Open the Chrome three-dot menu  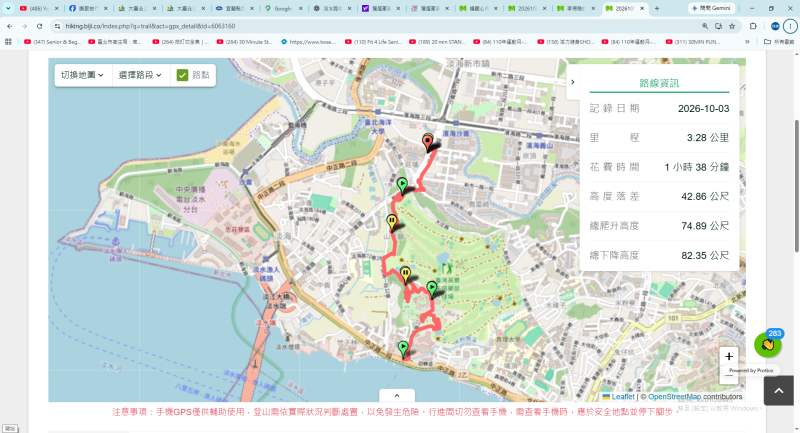coord(790,26)
